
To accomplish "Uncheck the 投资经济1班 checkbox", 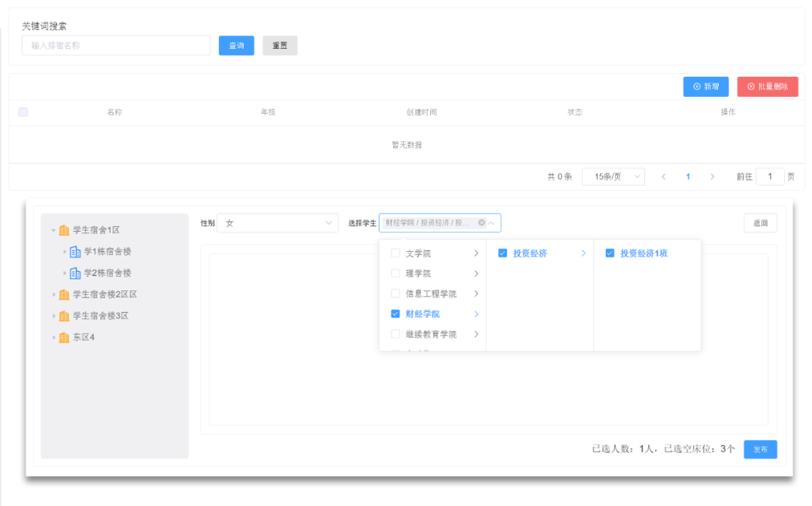I will [610, 253].
